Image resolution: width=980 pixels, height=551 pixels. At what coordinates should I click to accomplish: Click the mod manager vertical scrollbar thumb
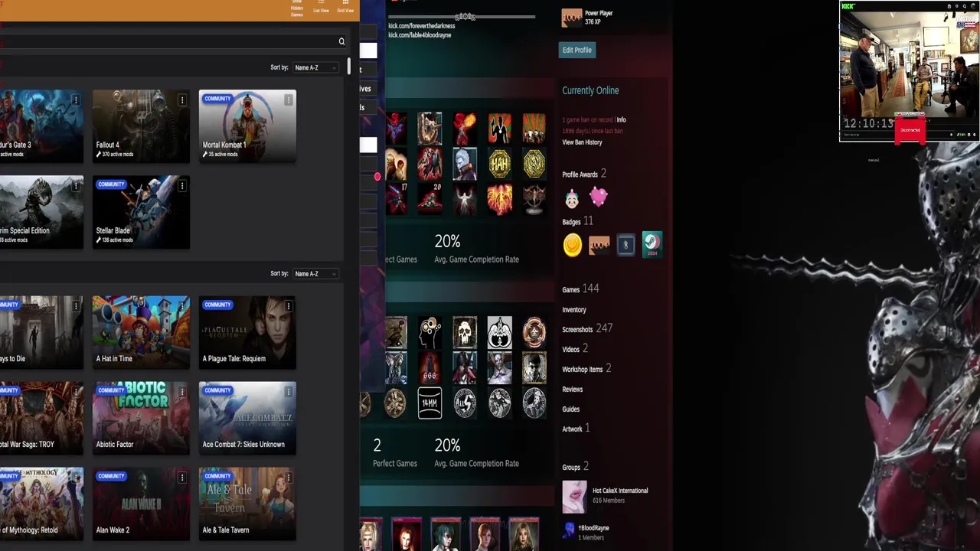(x=349, y=67)
